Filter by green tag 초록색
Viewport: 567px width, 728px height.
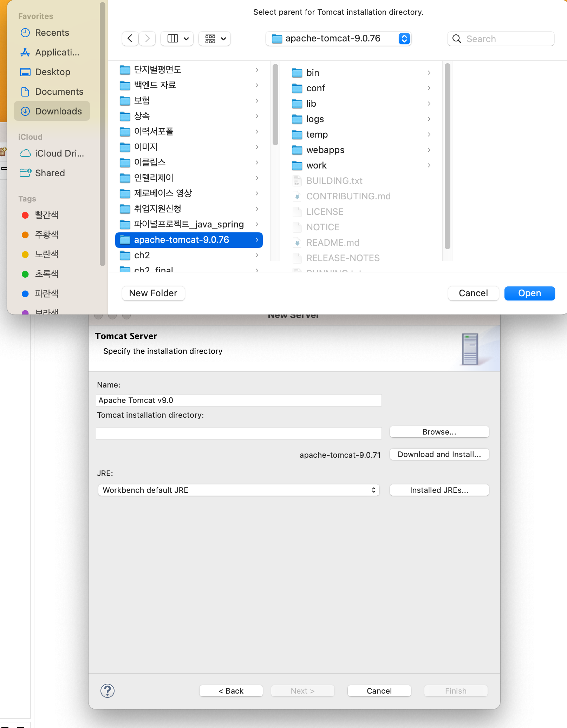[x=40, y=274]
